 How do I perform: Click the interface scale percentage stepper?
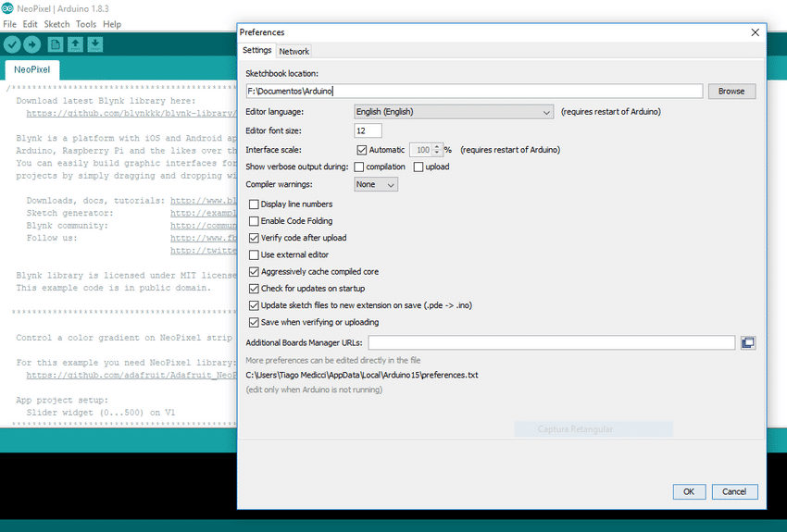click(437, 150)
